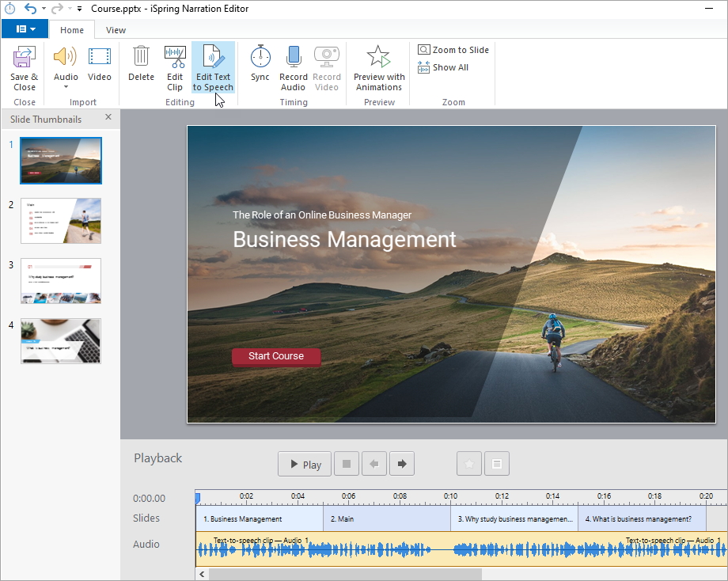The image size is (728, 581).
Task: Select slide 2 thumbnail
Action: [61, 221]
